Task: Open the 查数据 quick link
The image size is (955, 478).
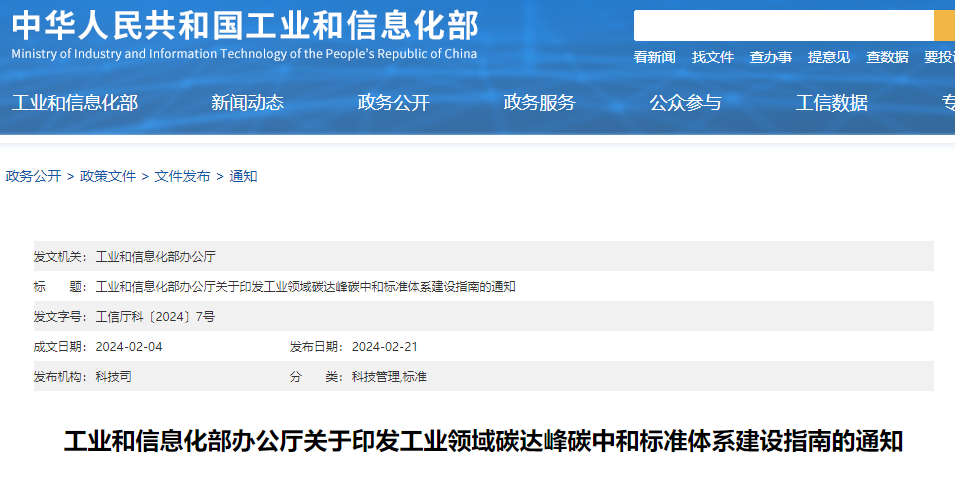Action: tap(887, 58)
